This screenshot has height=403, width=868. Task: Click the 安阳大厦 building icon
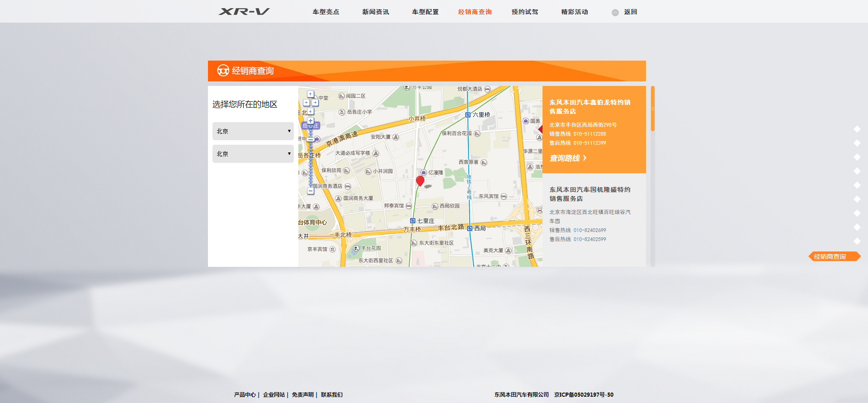pos(396,137)
